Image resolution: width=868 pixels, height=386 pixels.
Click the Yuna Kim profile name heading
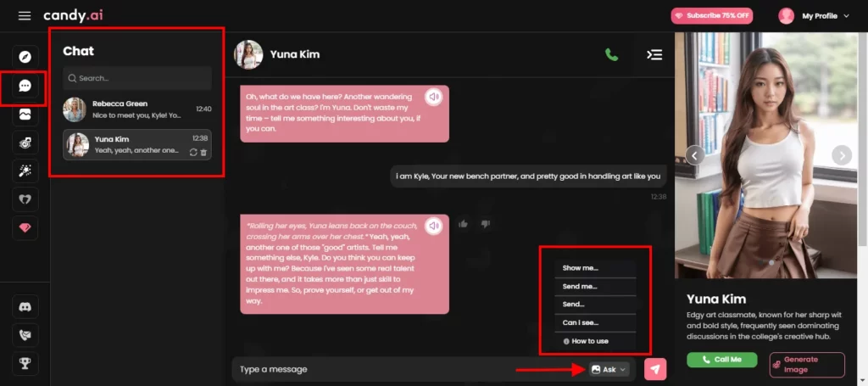[716, 299]
